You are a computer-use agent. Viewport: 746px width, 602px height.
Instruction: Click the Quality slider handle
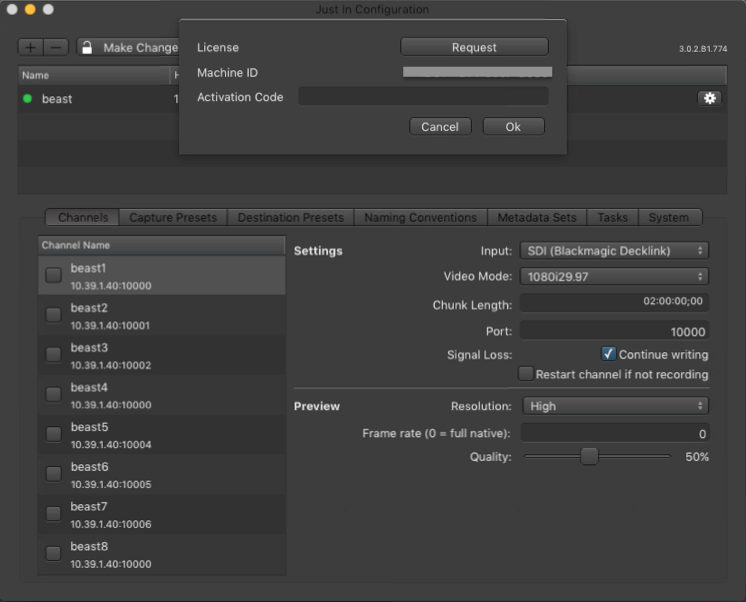coord(589,456)
